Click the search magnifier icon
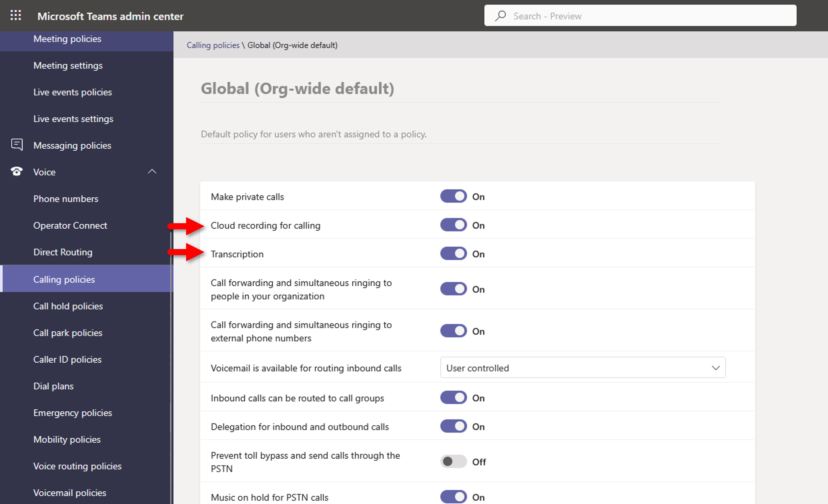This screenshot has height=504, width=828. 500,16
